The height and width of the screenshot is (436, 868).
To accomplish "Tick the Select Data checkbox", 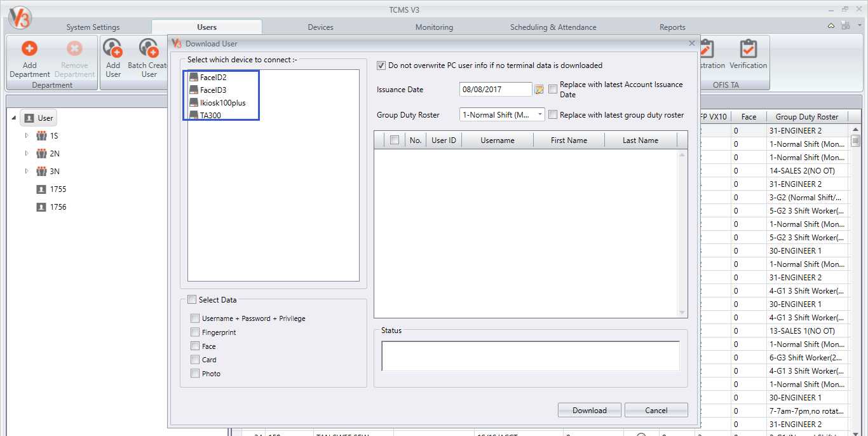I will [192, 300].
